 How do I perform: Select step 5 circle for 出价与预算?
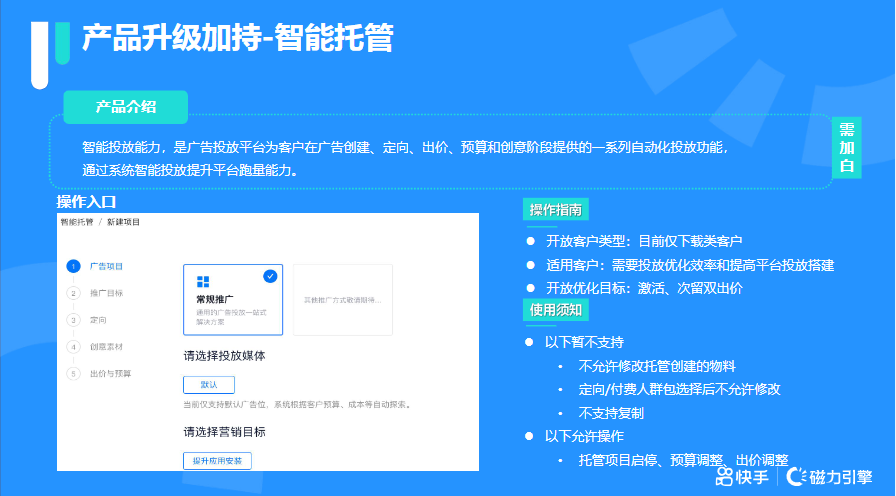[x=73, y=374]
